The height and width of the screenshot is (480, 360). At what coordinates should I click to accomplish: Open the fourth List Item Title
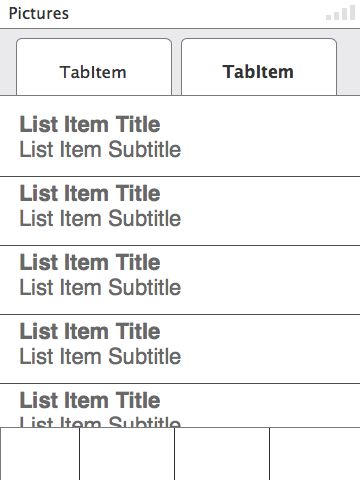pos(90,331)
